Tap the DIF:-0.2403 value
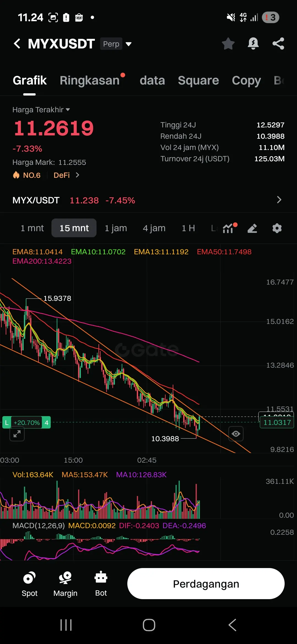 point(139,526)
